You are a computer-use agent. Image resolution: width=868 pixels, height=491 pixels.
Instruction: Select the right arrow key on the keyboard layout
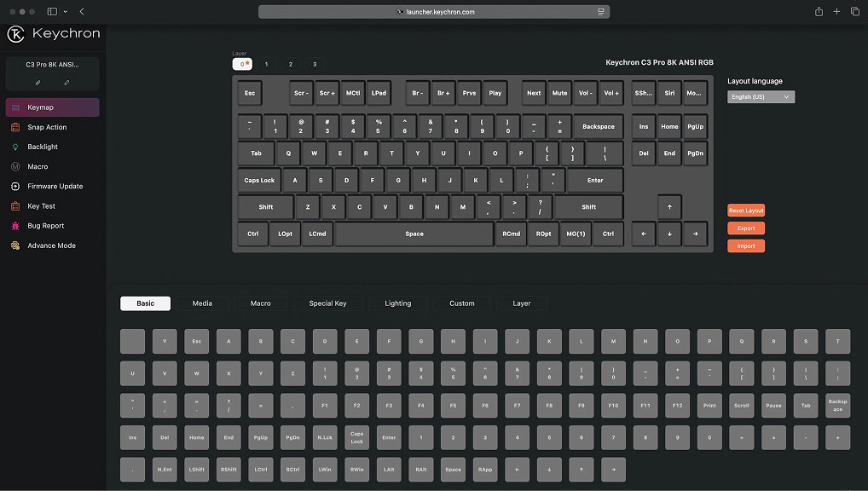pos(695,234)
